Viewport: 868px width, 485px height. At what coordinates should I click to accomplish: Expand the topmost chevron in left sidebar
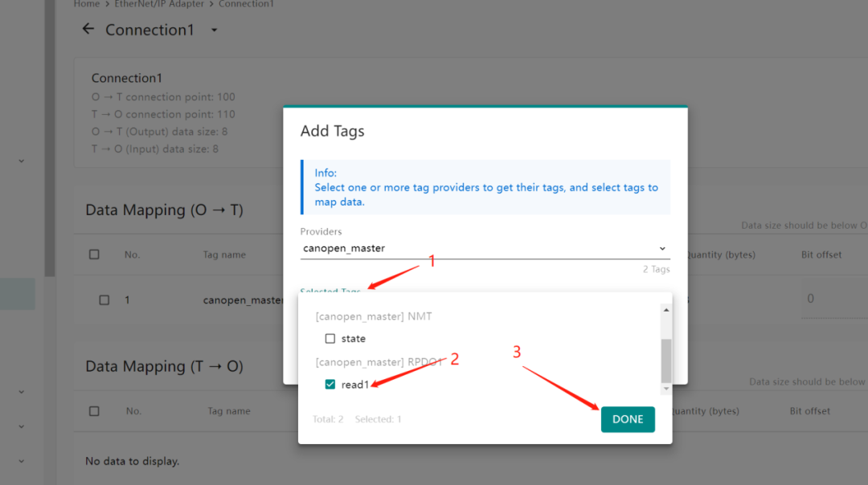[x=21, y=161]
